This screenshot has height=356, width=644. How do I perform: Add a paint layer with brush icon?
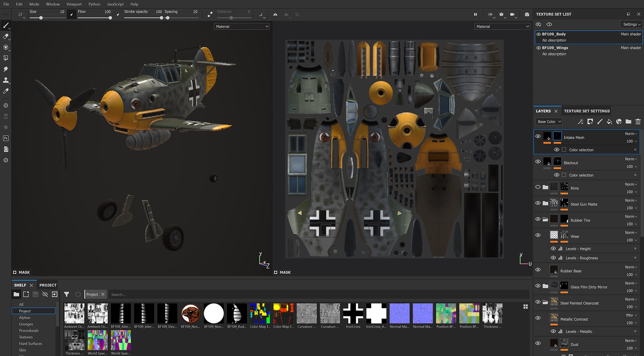coord(600,122)
